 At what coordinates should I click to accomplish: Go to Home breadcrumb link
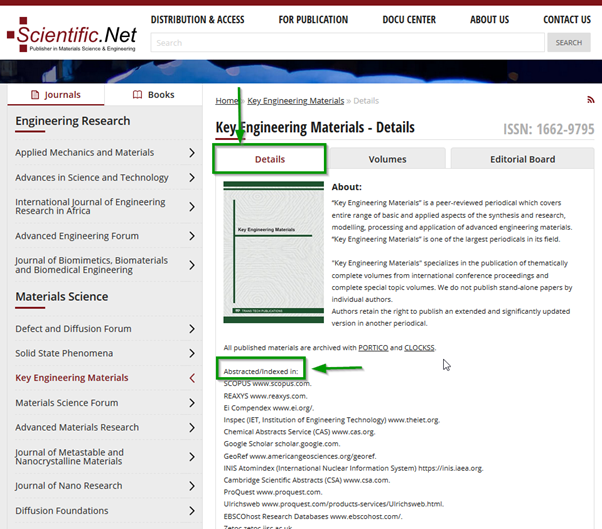[227, 101]
